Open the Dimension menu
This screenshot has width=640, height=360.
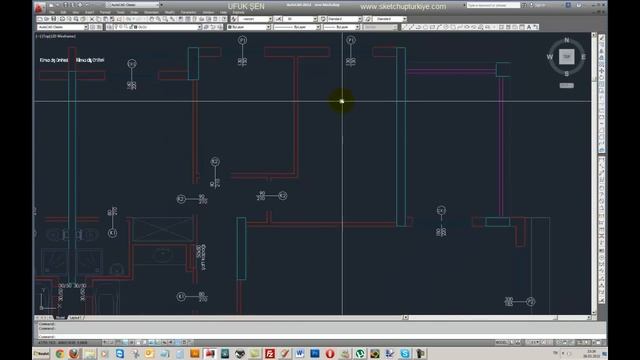pos(151,12)
